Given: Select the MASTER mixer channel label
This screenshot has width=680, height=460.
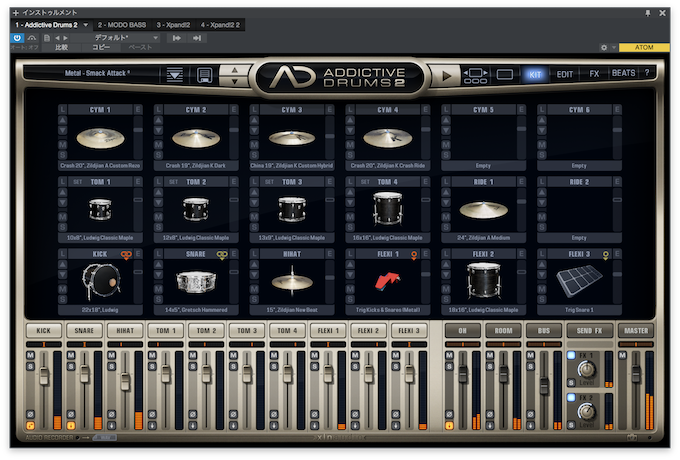Looking at the screenshot, I should [x=636, y=330].
